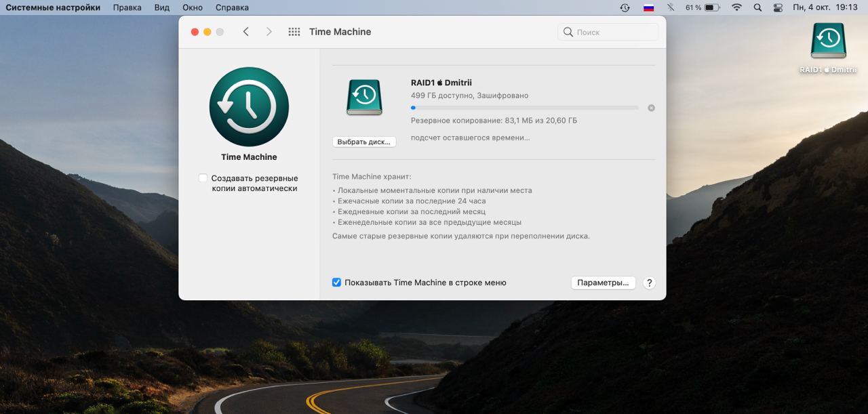Click '499 ГБ доступно, Зашифровано' text
The width and height of the screenshot is (868, 414).
point(469,96)
